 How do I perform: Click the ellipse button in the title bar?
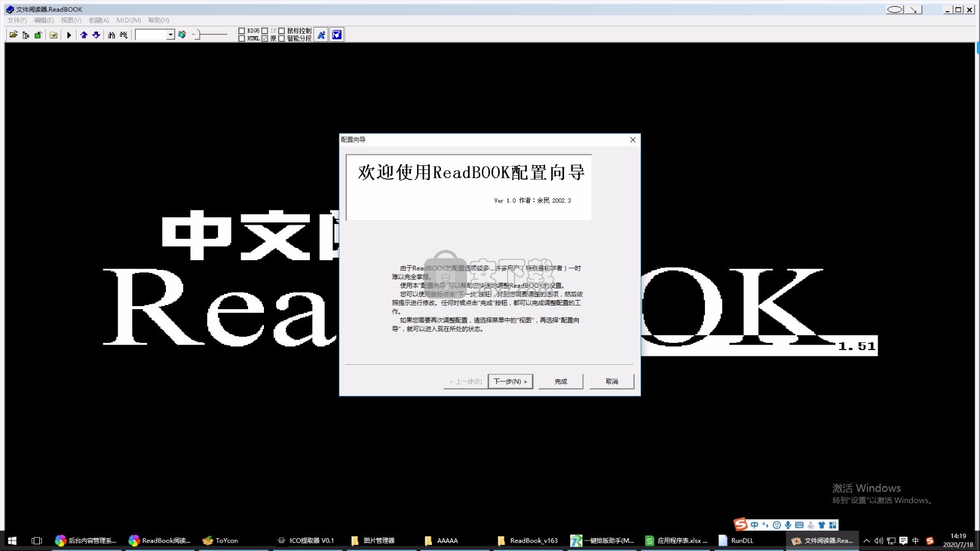(895, 9)
